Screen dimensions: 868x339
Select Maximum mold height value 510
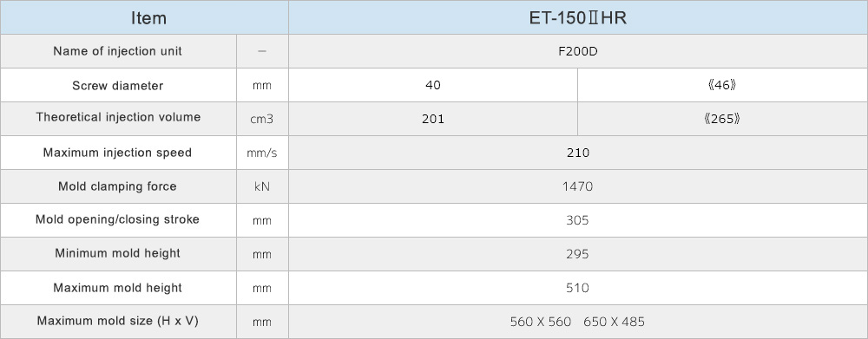click(578, 288)
